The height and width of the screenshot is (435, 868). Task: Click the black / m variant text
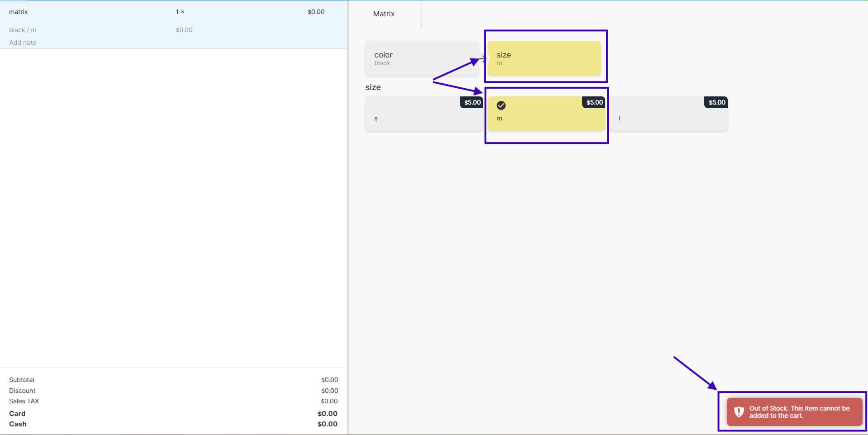click(23, 30)
